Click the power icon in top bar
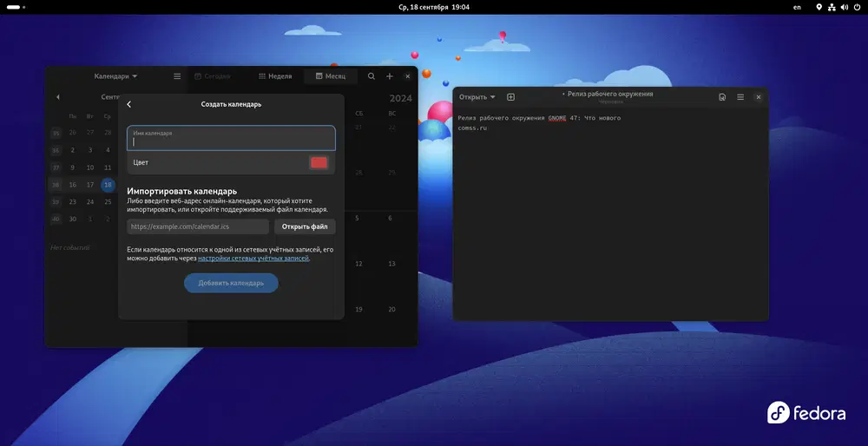Image resolution: width=868 pixels, height=446 pixels. point(857,7)
